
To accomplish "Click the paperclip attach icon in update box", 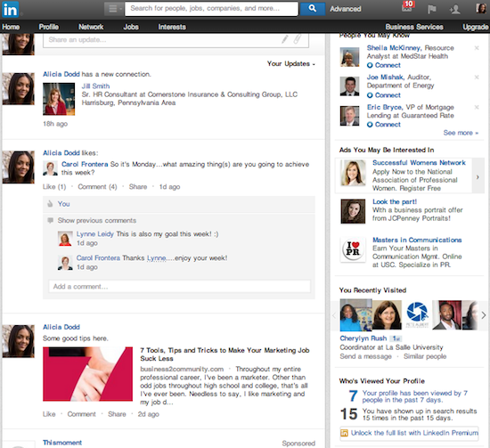I will [x=298, y=39].
